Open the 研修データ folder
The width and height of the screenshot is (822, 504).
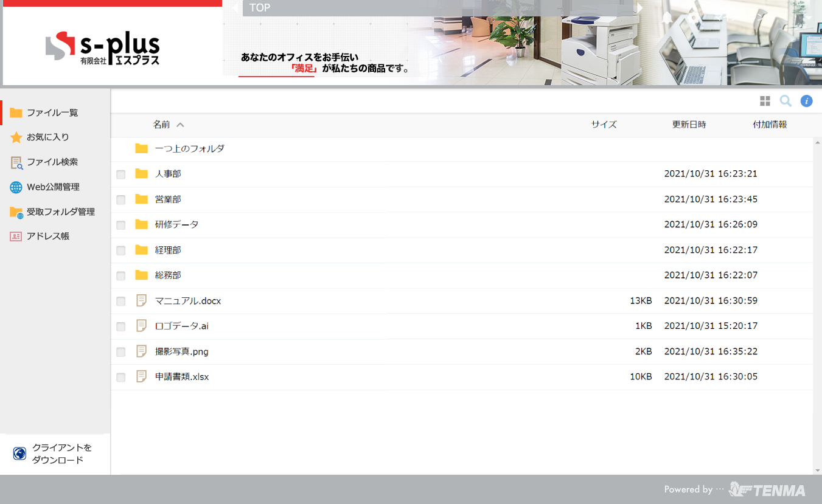[176, 224]
